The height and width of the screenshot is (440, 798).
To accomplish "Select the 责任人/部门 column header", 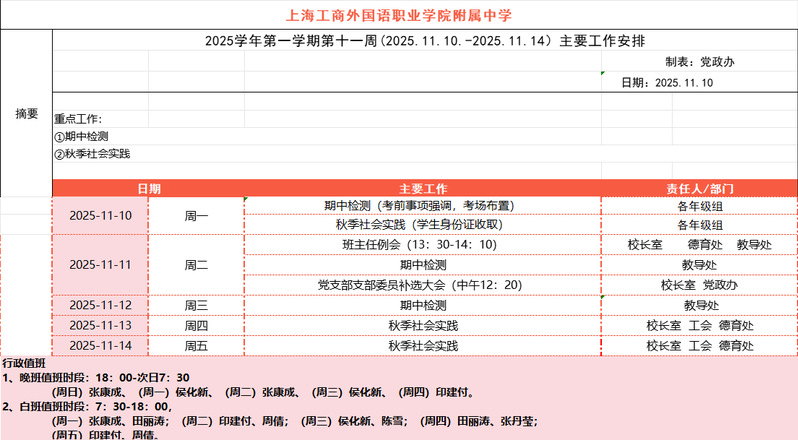I will pyautogui.click(x=699, y=188).
